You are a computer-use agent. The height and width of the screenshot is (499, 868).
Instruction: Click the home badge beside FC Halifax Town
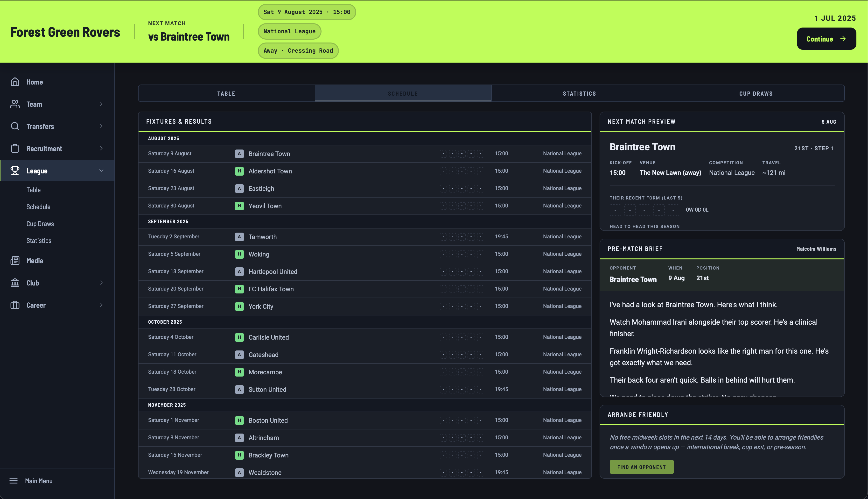click(x=239, y=289)
